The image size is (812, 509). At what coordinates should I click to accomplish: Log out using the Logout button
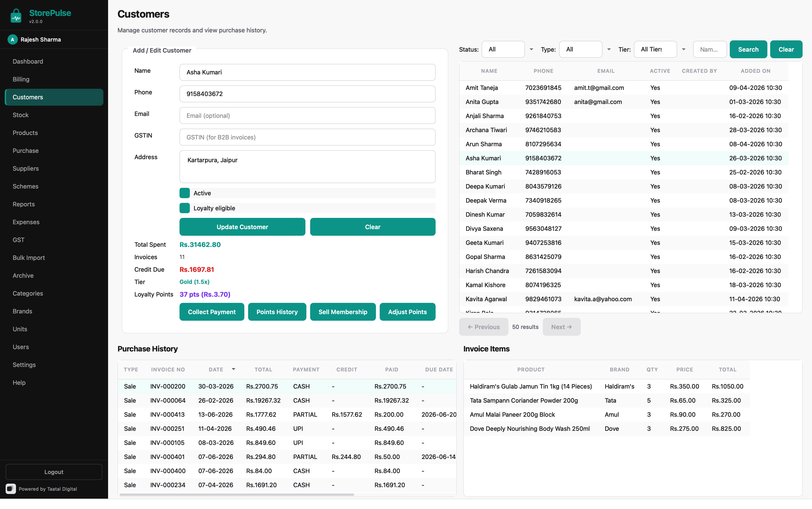(x=54, y=472)
